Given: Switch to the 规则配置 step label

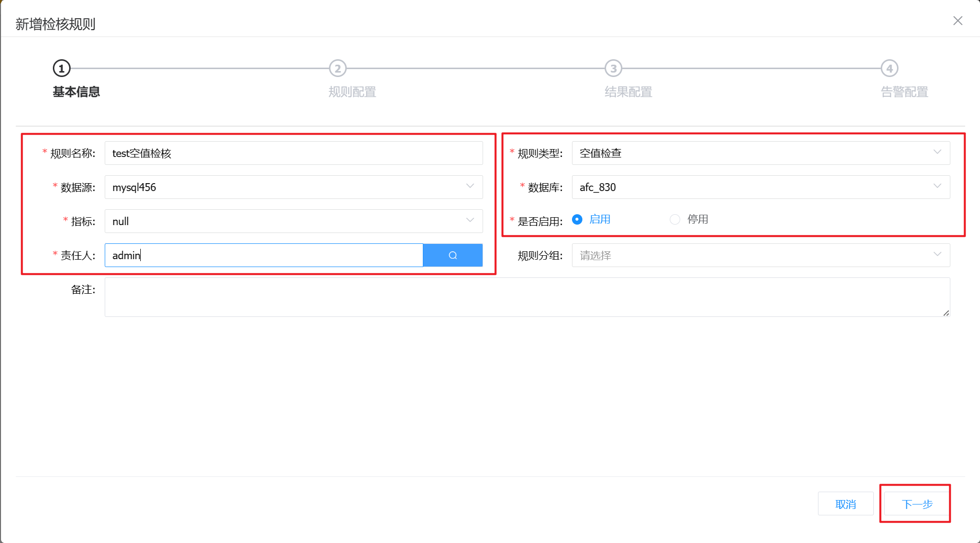Looking at the screenshot, I should pyautogui.click(x=352, y=92).
